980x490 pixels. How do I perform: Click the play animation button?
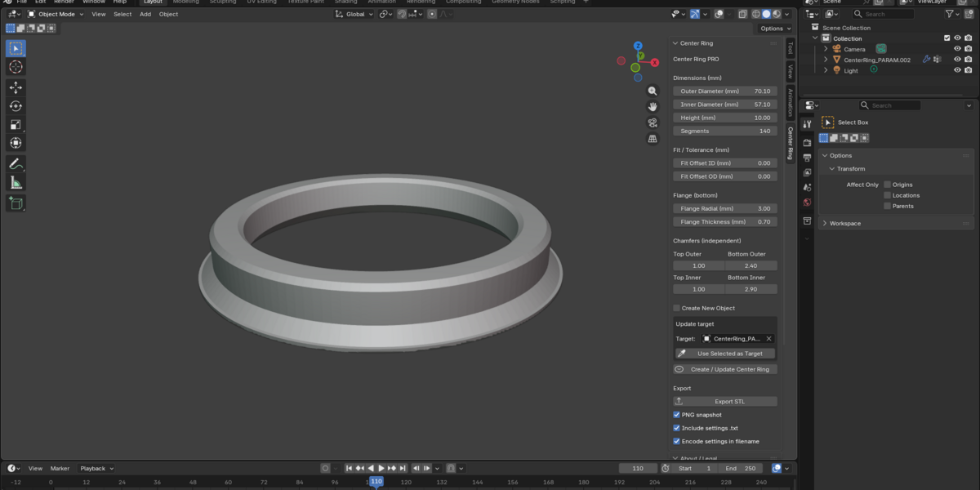pos(381,468)
